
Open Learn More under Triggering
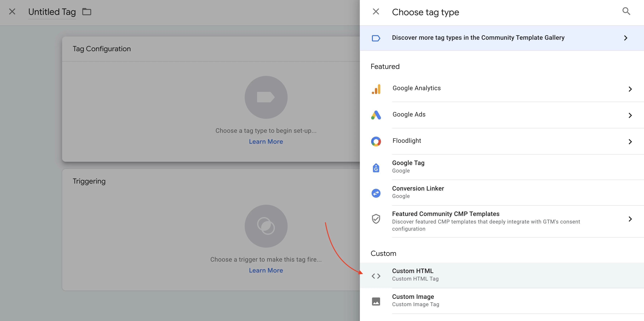(x=266, y=270)
